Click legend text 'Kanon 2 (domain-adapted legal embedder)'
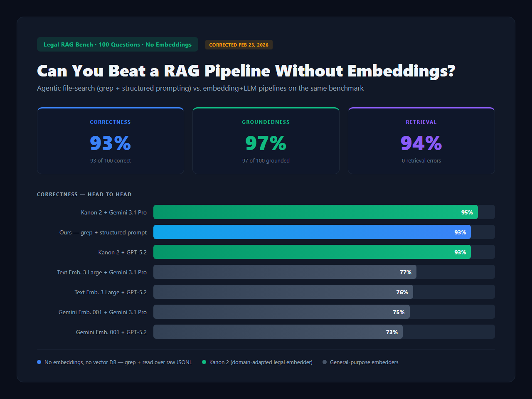This screenshot has width=532, height=399. (261, 362)
